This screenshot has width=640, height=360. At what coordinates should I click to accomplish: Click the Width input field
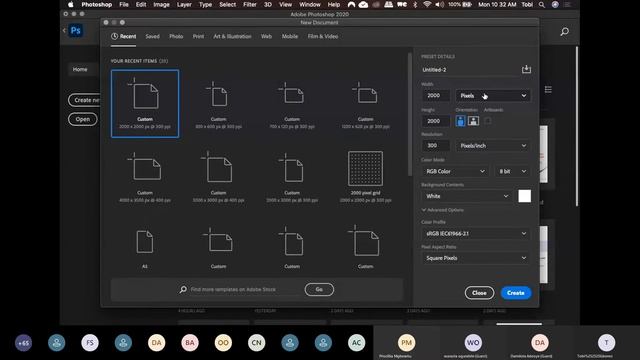[436, 96]
